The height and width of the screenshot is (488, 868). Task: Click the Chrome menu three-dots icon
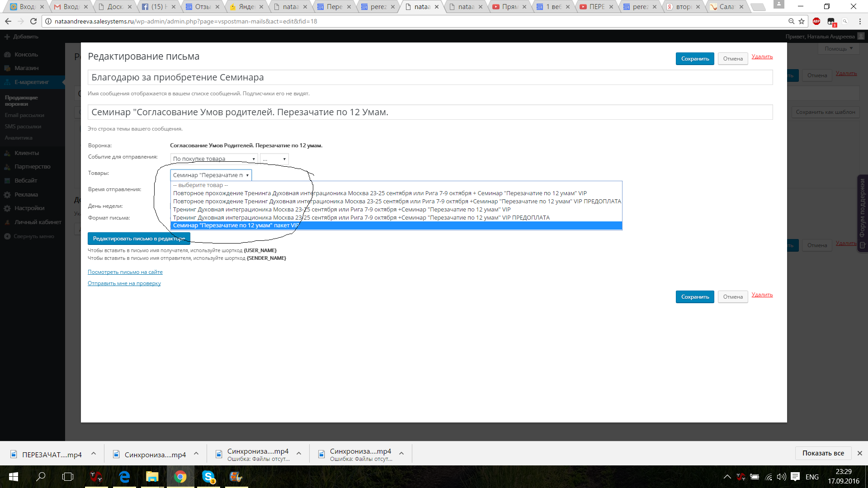coord(860,21)
